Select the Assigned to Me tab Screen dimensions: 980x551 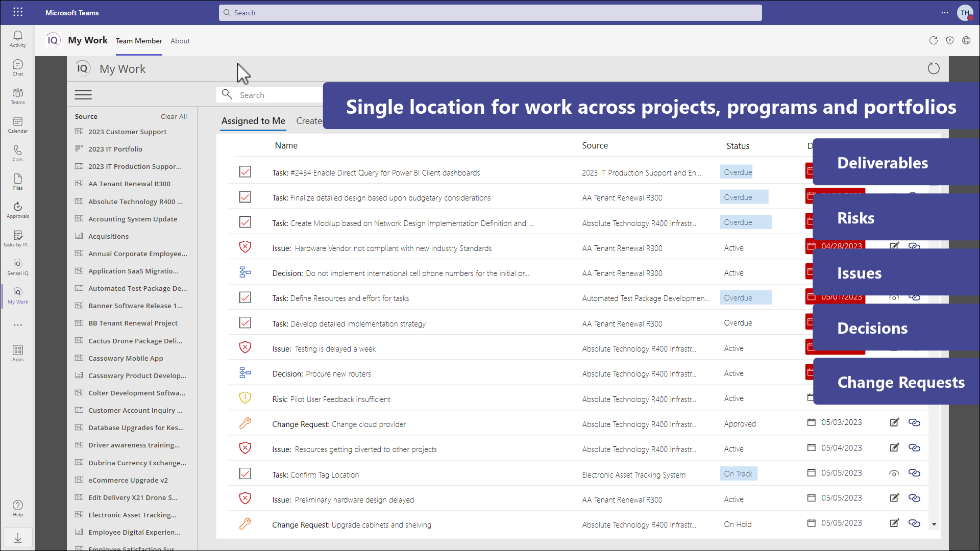pyautogui.click(x=253, y=121)
